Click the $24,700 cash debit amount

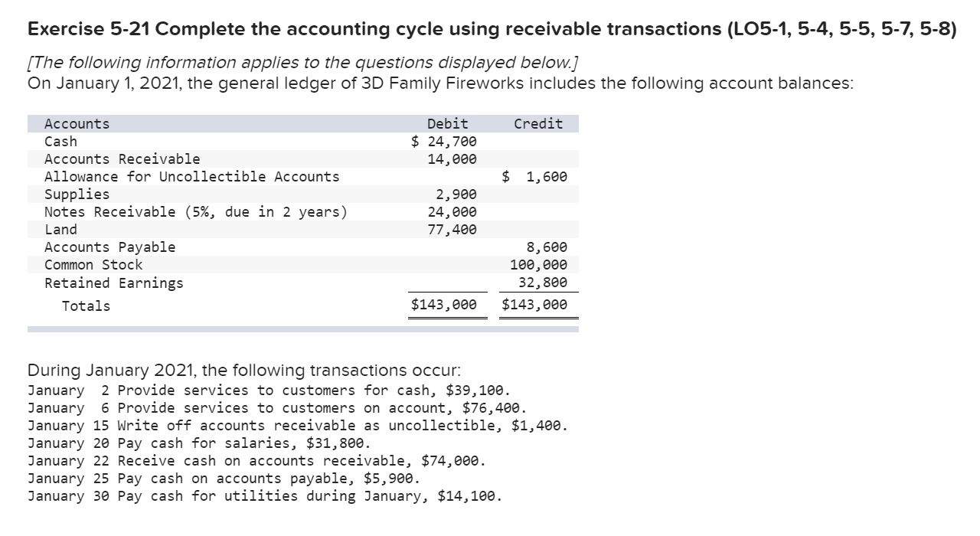click(444, 142)
